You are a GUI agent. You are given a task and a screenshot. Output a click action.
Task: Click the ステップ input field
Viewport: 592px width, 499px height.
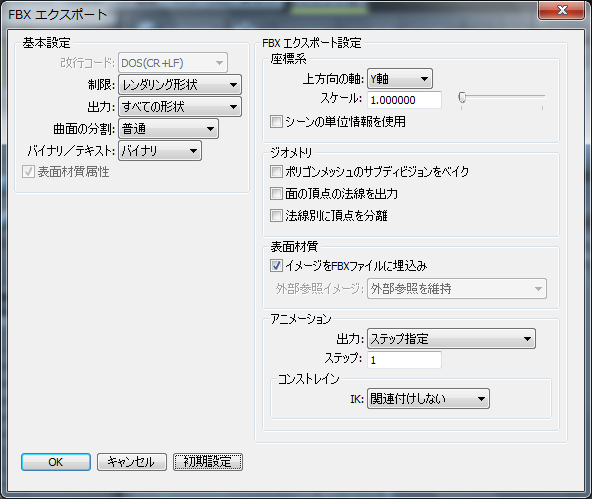pos(404,360)
